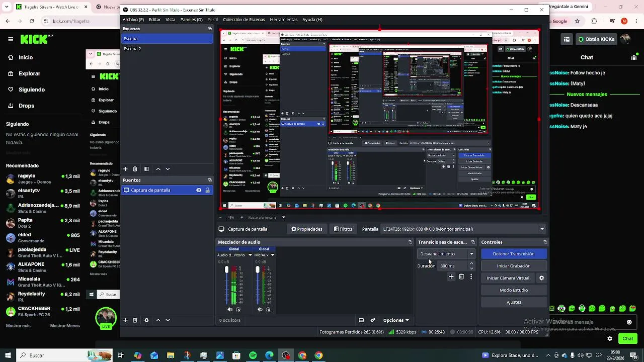Open preview scaling dropdown arrow
The image size is (644, 362).
[283, 217]
